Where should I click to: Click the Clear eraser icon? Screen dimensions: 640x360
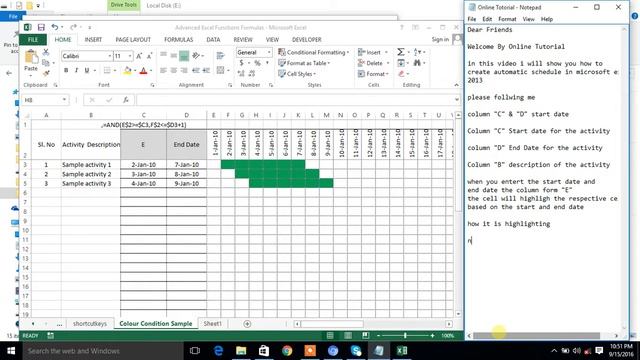pyautogui.click(x=401, y=74)
